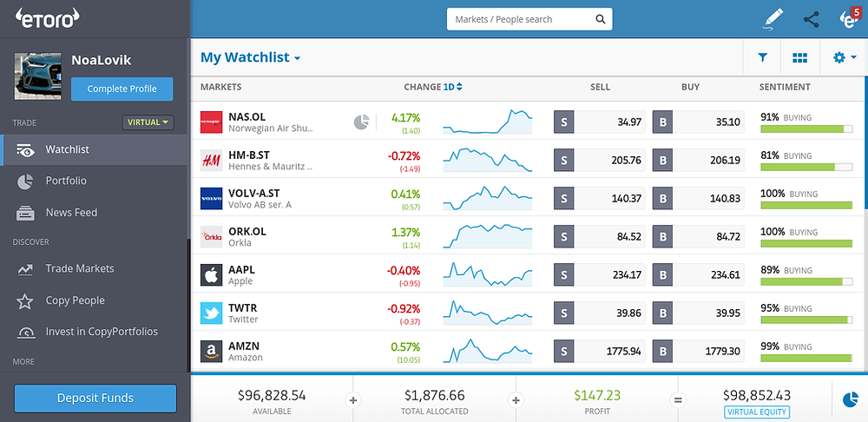Expand the My Watchlist dropdown
The width and height of the screenshot is (868, 422).
(x=250, y=57)
